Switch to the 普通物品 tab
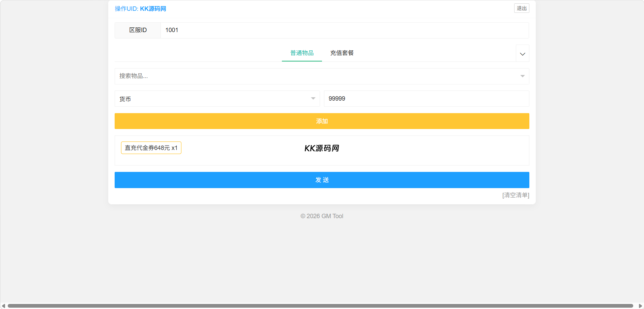Screen dimensions: 644x309 [302, 53]
